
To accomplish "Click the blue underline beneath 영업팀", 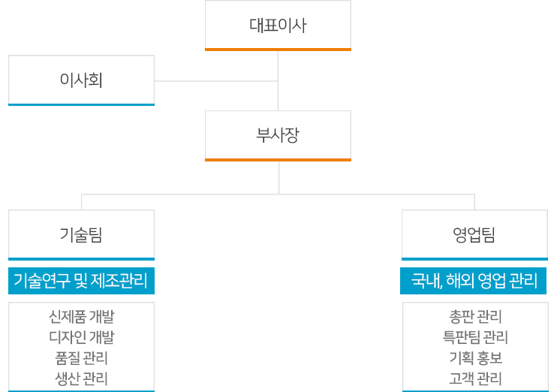I will pos(474,259).
